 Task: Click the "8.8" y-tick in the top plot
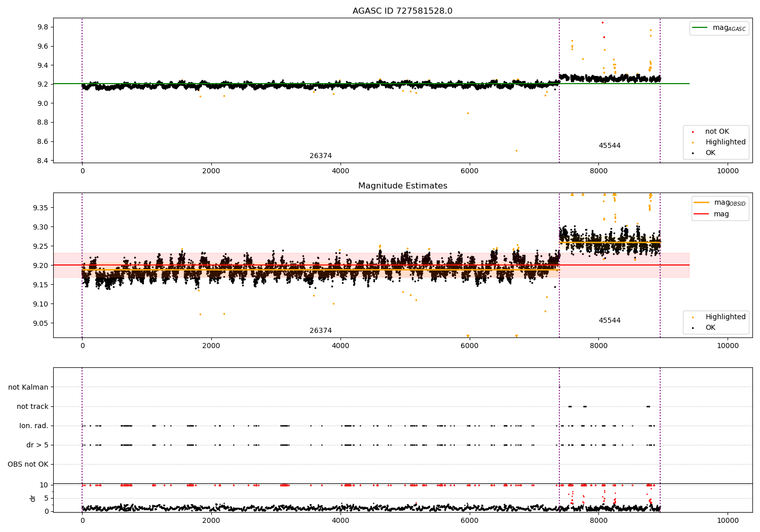click(x=43, y=123)
